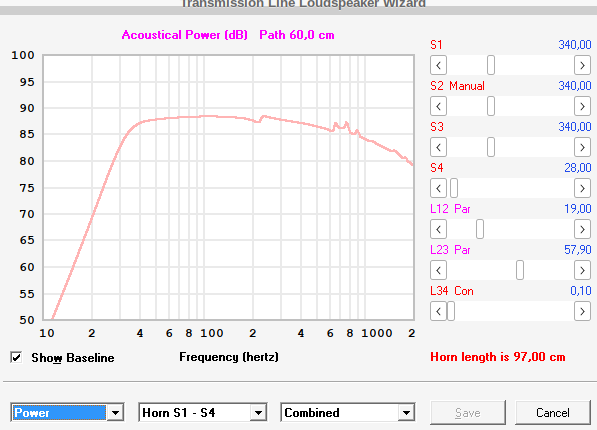Increase L12 Par with right arrow
This screenshot has width=597, height=430.
click(582, 229)
